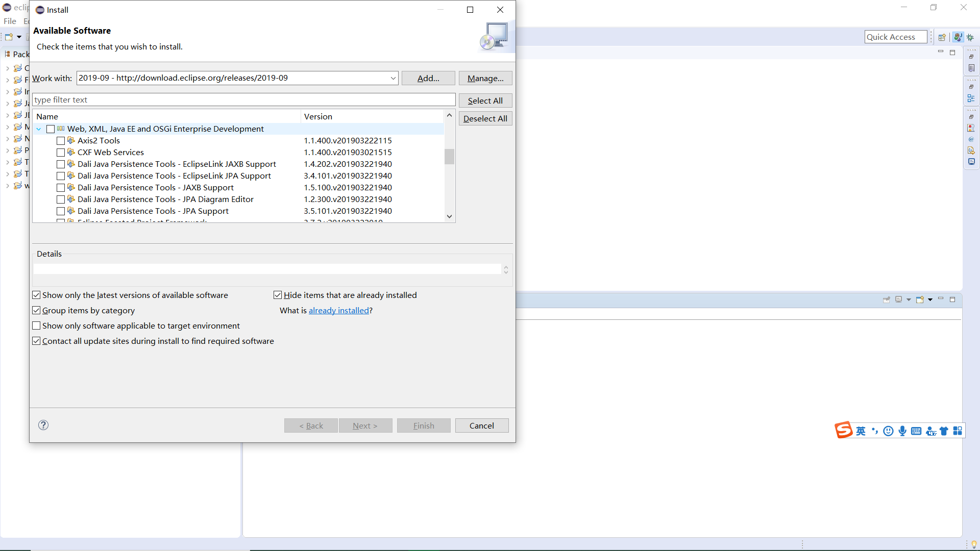The width and height of the screenshot is (980, 551).
Task: Click the Dali JAXB Support plugin icon
Action: (x=72, y=187)
